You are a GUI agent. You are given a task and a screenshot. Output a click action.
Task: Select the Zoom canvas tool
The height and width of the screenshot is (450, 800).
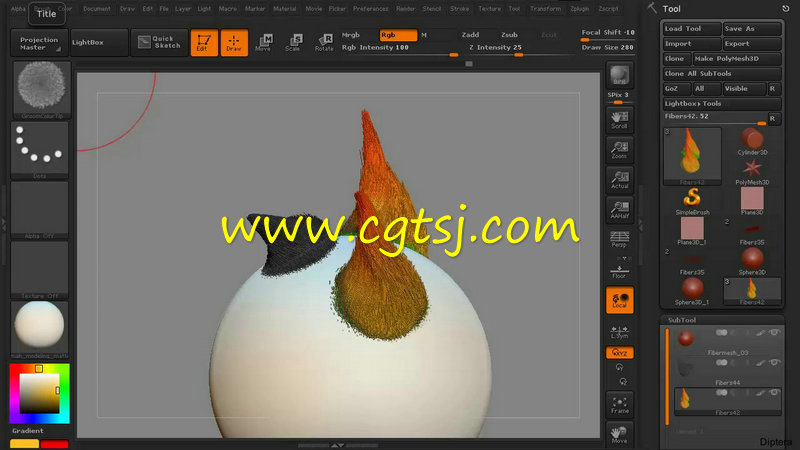619,150
